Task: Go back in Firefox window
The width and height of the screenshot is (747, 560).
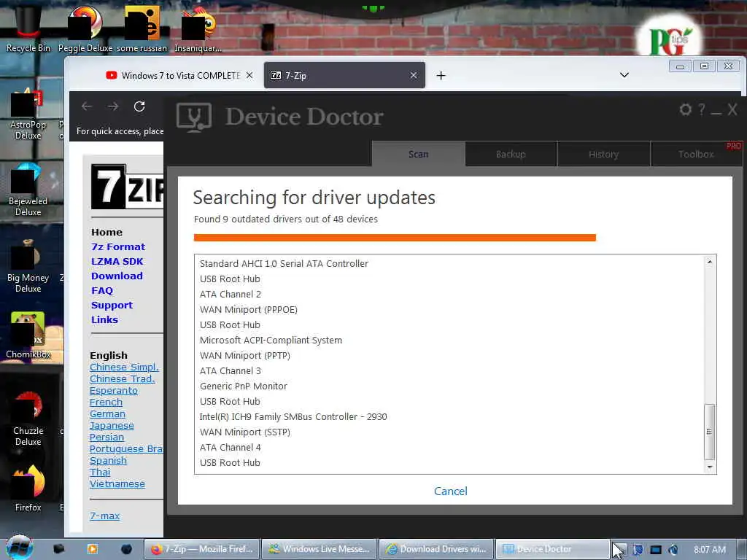Action: coord(87,106)
